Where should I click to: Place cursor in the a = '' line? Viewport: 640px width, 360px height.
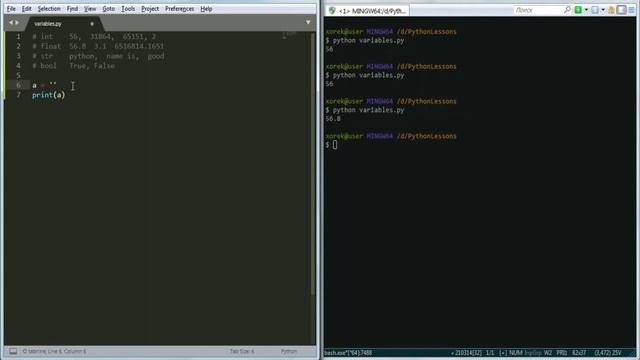click(x=44, y=85)
